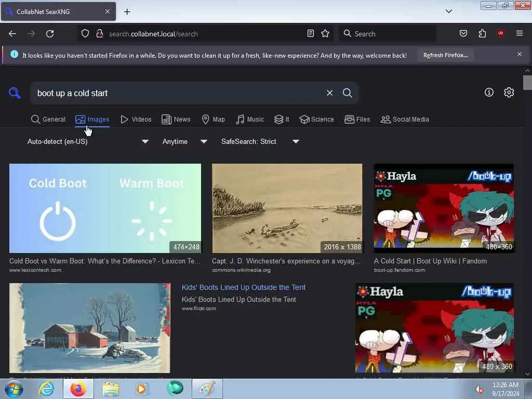Switch to the General category
Image resolution: width=532 pixels, height=399 pixels.
coord(48,119)
